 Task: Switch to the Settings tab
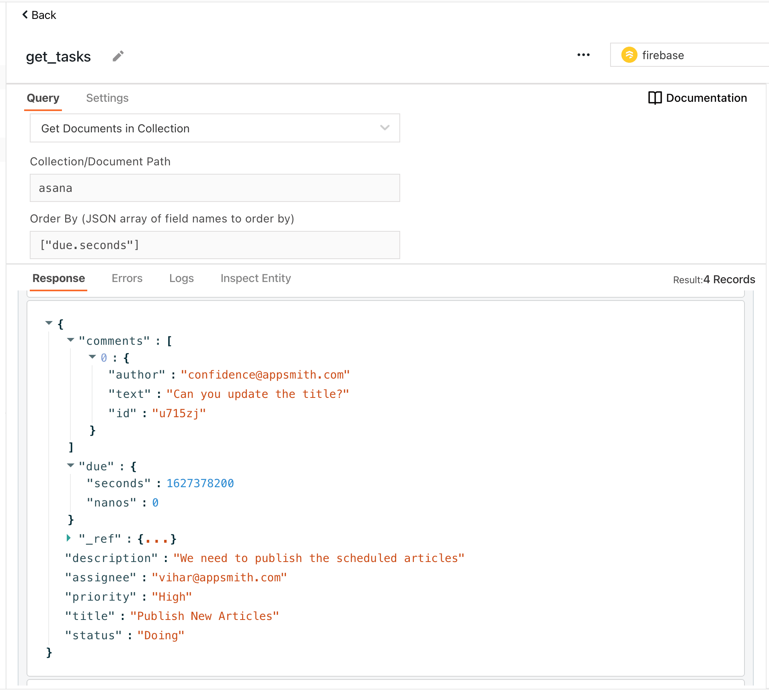coord(107,98)
